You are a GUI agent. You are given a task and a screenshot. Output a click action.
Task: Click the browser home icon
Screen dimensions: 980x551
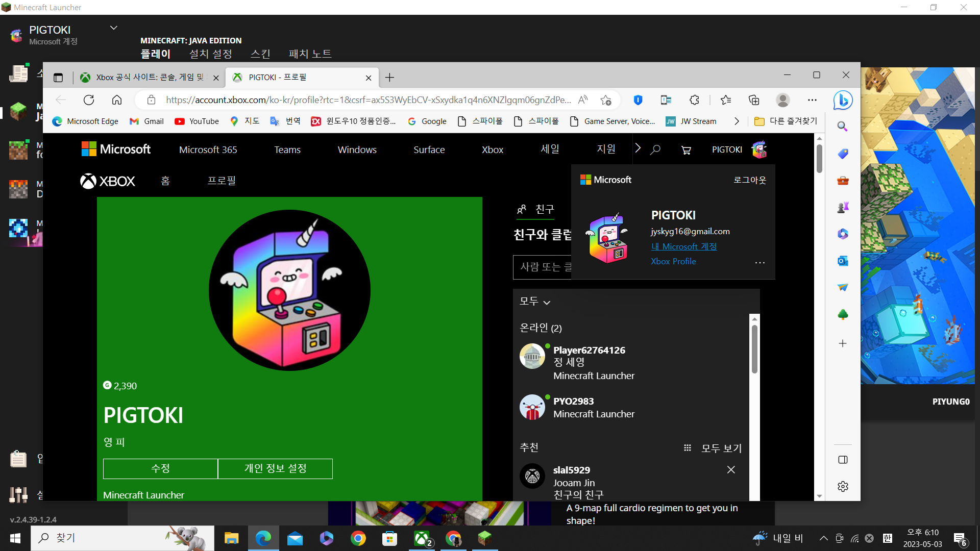click(x=117, y=100)
